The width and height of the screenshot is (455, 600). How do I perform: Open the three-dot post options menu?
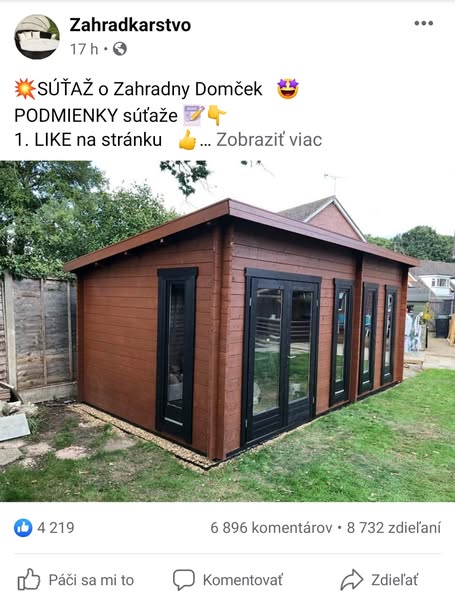point(424,23)
